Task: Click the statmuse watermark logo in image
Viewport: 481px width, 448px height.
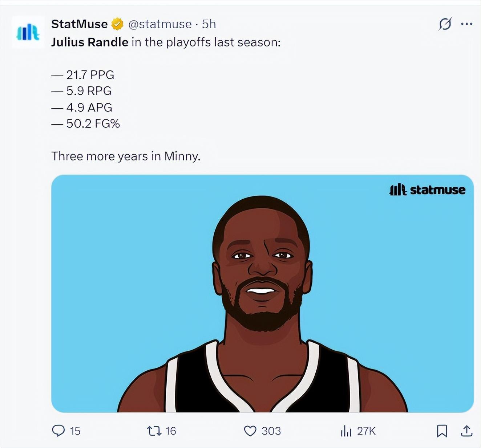Action: click(x=427, y=190)
